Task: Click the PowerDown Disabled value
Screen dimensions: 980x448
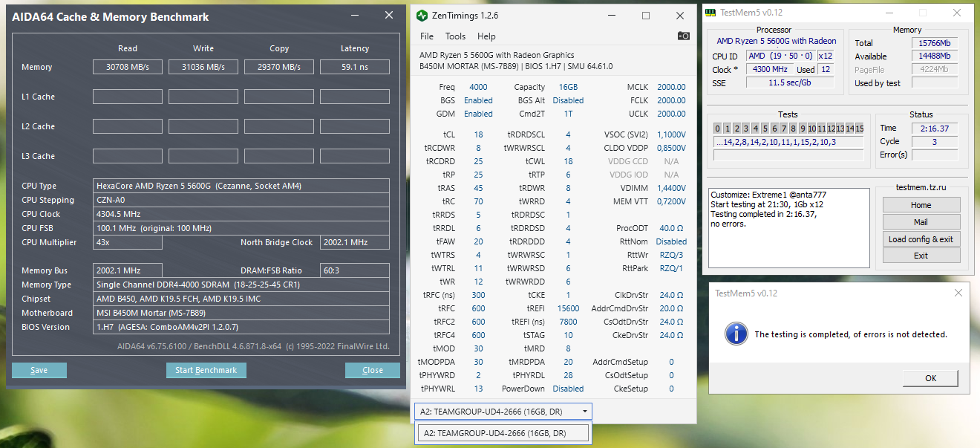Action: pos(568,389)
